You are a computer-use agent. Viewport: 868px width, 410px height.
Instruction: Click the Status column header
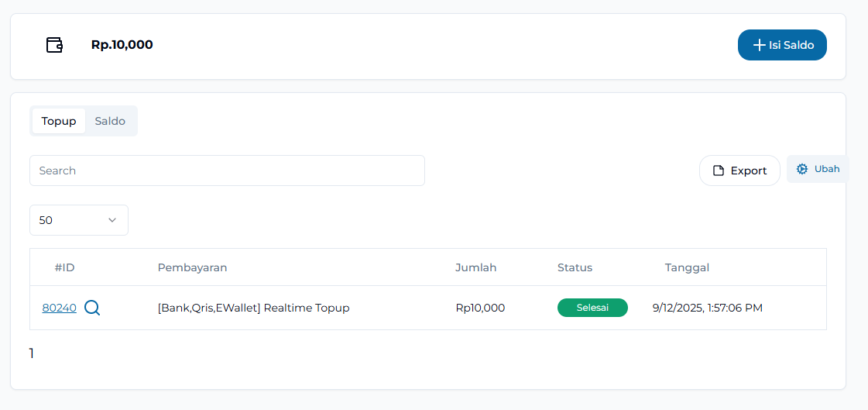click(x=575, y=267)
